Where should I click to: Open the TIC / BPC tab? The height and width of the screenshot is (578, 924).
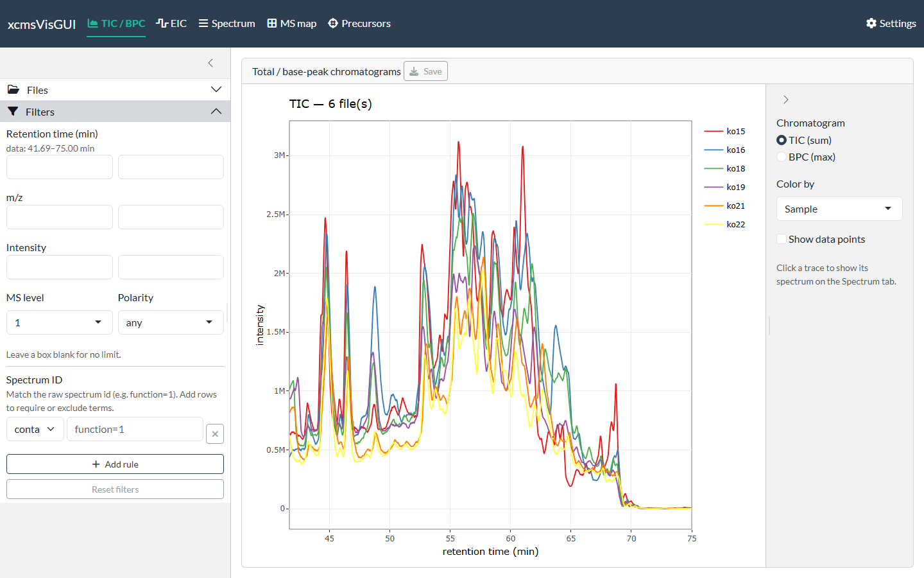coord(116,23)
